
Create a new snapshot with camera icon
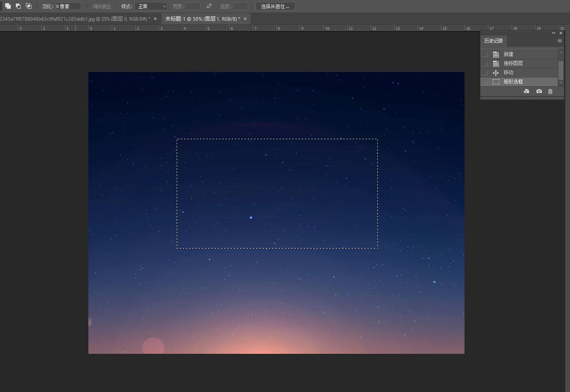pyautogui.click(x=539, y=91)
